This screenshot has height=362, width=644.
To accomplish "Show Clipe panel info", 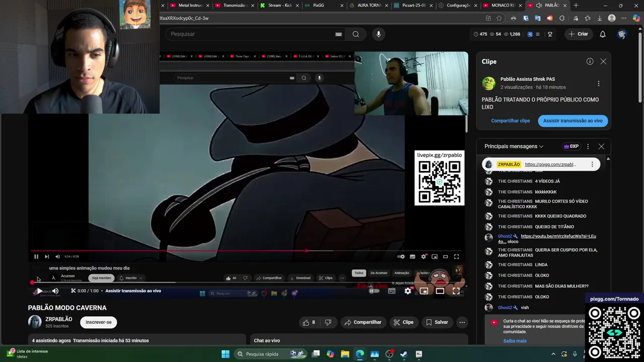I will click(x=590, y=61).
